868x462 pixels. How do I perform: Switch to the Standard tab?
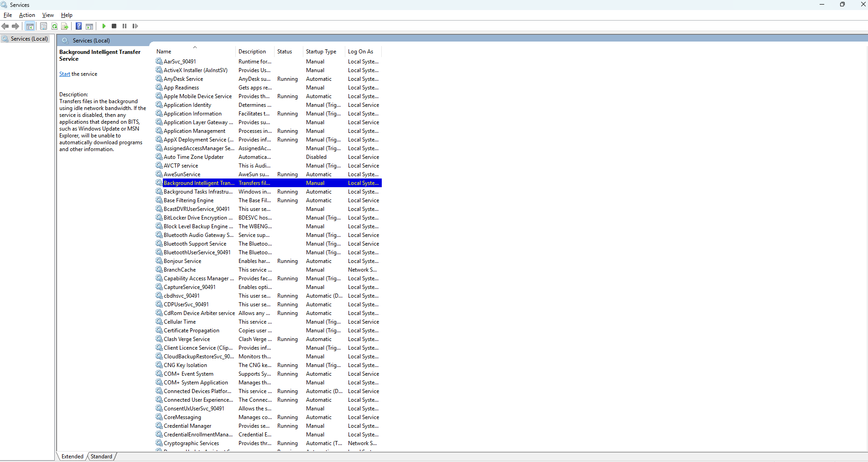coord(101,456)
